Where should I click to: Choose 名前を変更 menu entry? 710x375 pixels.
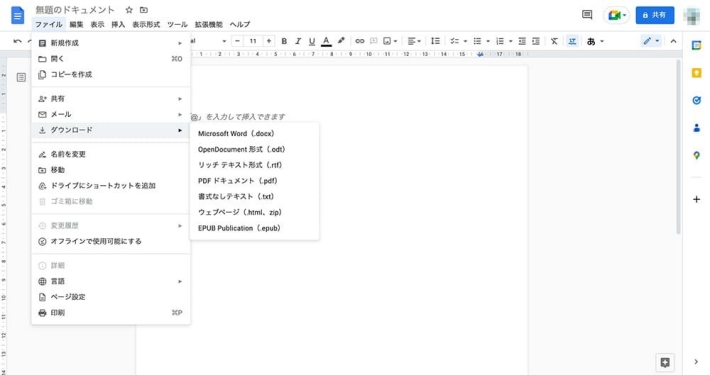[111, 154]
